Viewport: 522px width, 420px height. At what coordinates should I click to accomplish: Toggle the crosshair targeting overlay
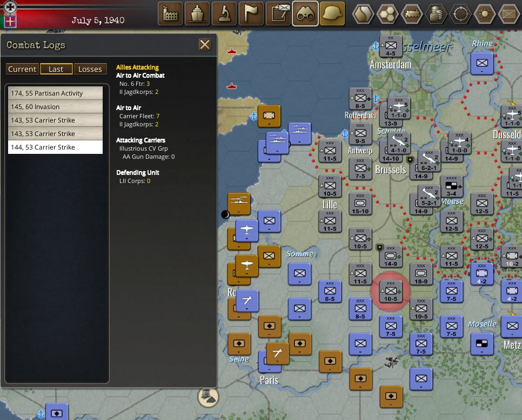[x=460, y=14]
